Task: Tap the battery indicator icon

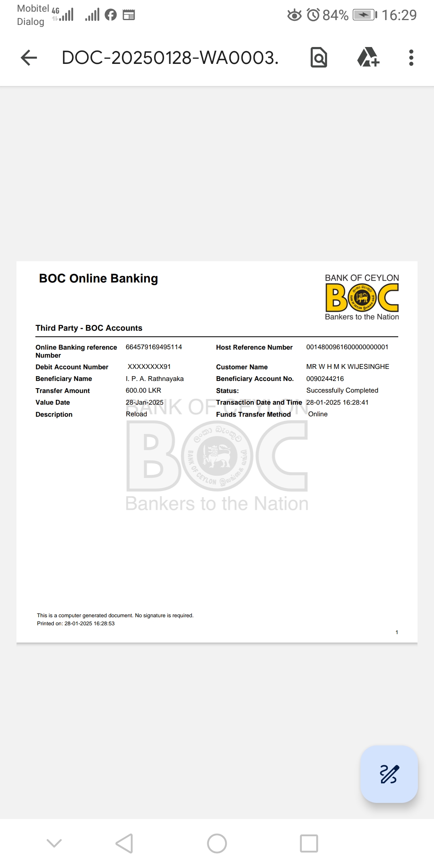Action: click(x=364, y=15)
